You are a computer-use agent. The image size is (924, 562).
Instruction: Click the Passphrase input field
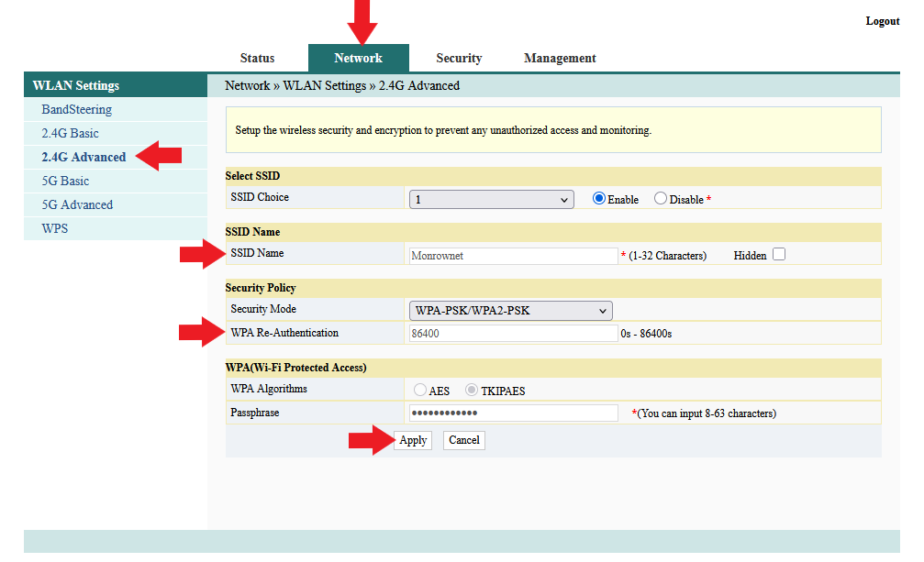(x=513, y=413)
